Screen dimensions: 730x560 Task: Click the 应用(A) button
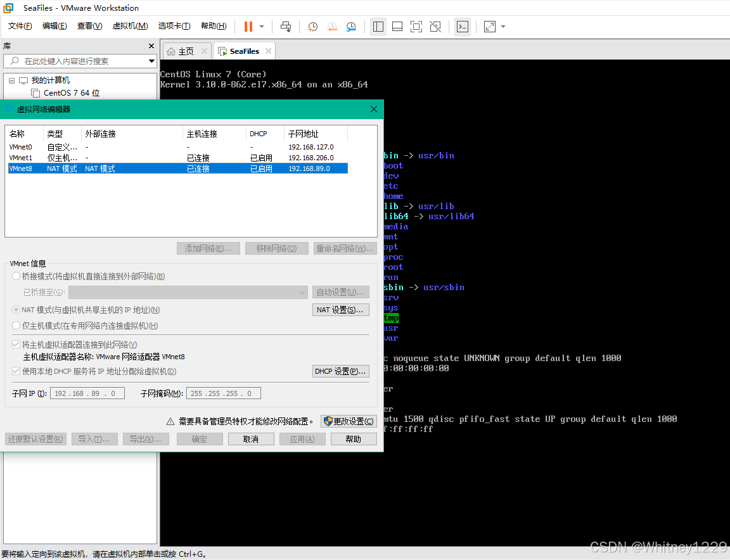(302, 440)
